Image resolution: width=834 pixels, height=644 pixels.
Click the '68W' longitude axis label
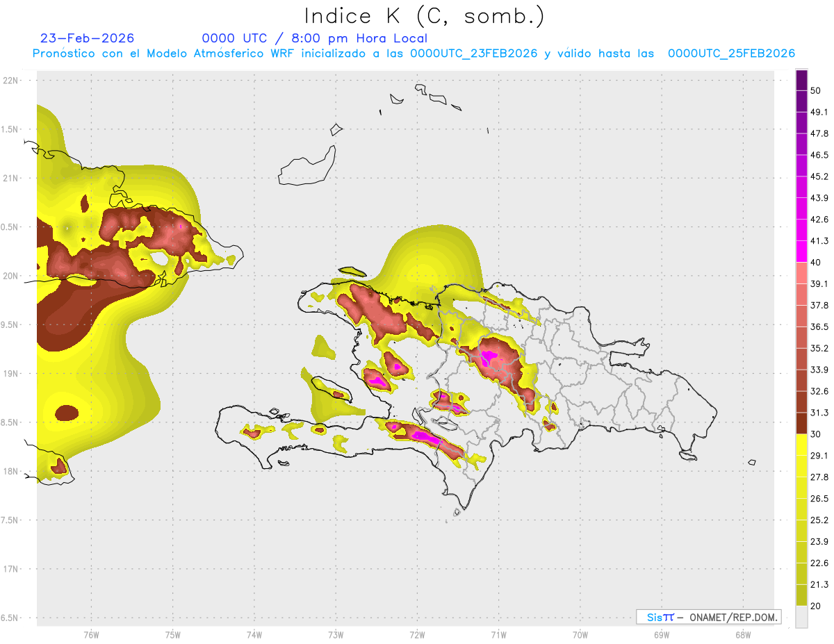[x=743, y=634]
